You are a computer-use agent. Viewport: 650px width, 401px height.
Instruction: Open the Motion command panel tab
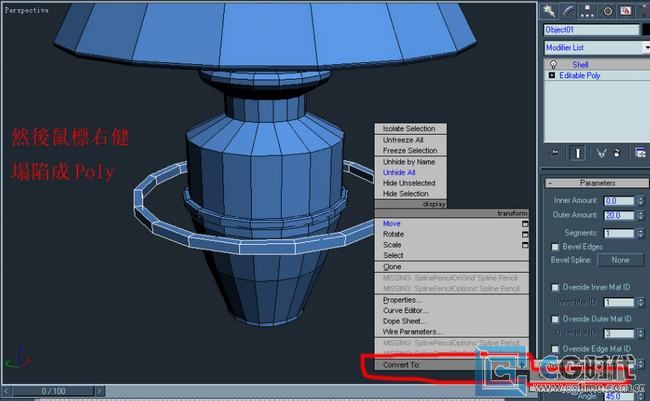tap(607, 11)
